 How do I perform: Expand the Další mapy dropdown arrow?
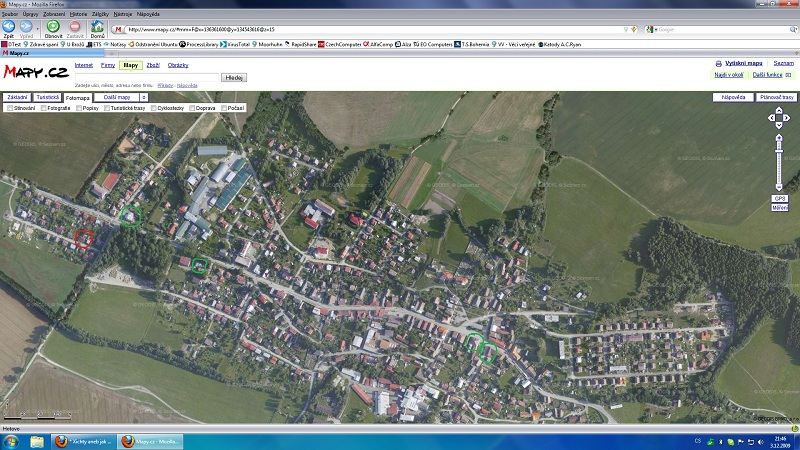click(x=144, y=97)
